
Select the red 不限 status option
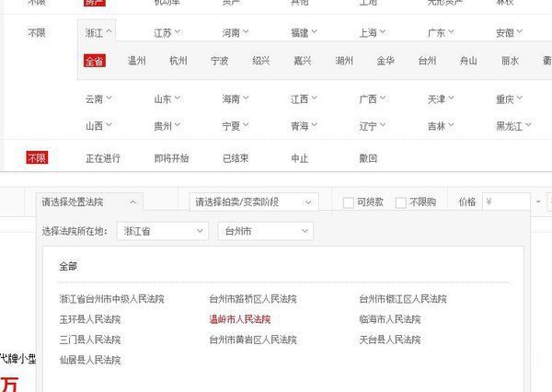(36, 158)
